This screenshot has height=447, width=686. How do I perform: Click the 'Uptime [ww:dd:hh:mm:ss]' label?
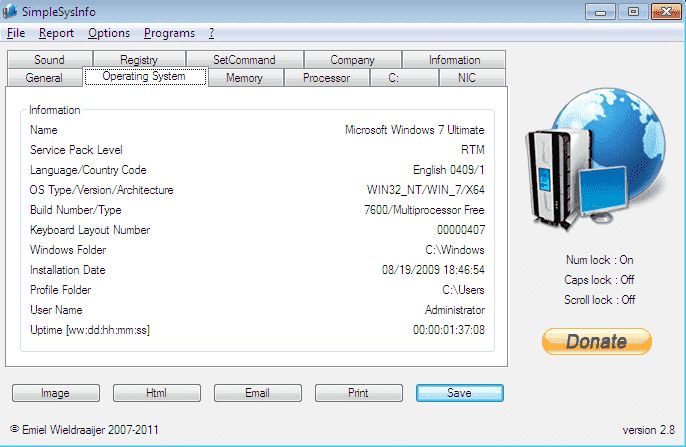coord(90,330)
